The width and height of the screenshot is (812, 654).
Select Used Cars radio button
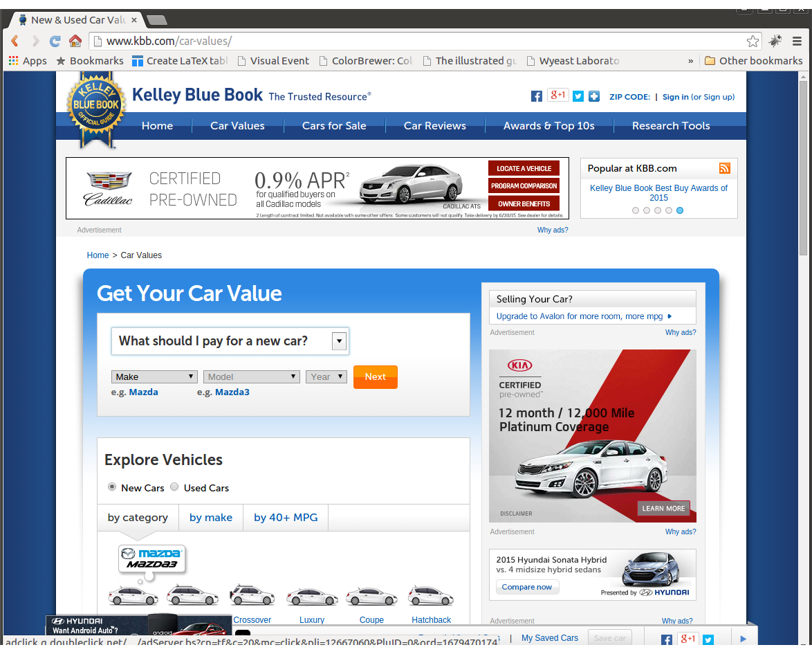[174, 487]
